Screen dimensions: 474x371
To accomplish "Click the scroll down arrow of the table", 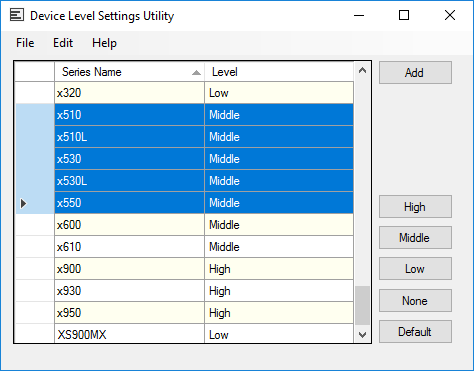I will pos(362,334).
